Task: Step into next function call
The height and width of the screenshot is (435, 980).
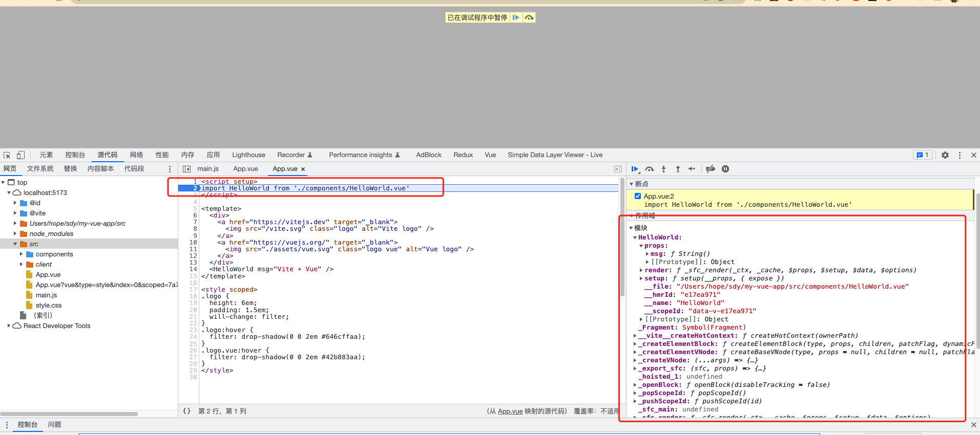Action: [663, 169]
